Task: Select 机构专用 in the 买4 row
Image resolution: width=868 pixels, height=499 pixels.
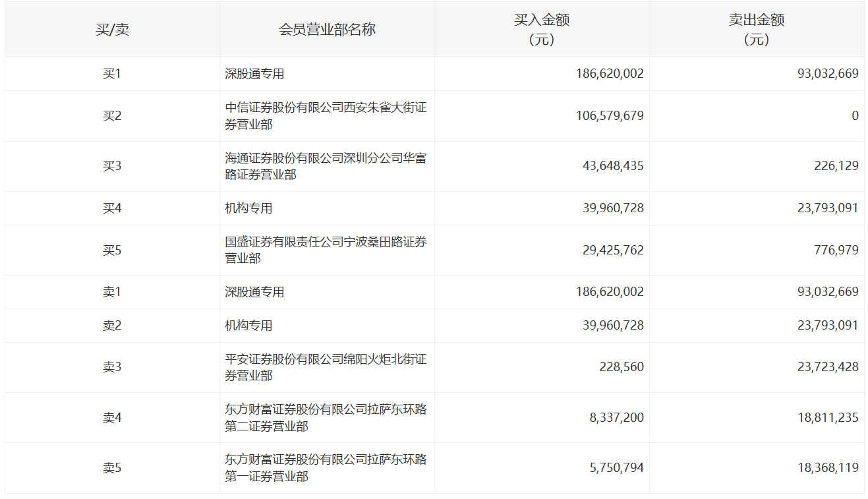Action: [248, 208]
